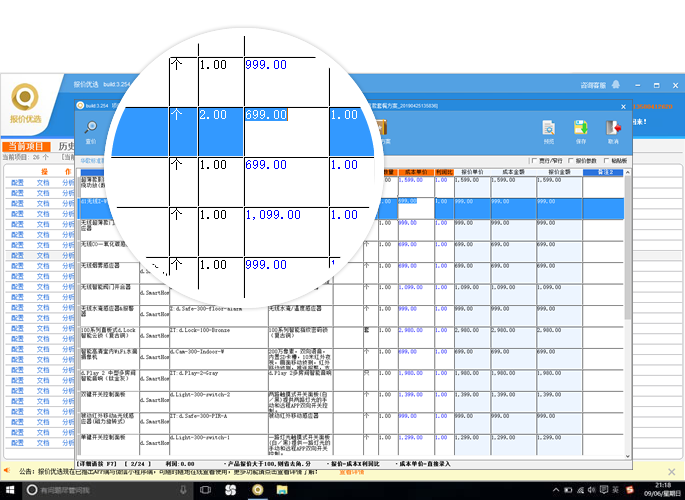685x500 pixels.
Task: Switch to the 历史 projects tab
Action: tap(65, 146)
